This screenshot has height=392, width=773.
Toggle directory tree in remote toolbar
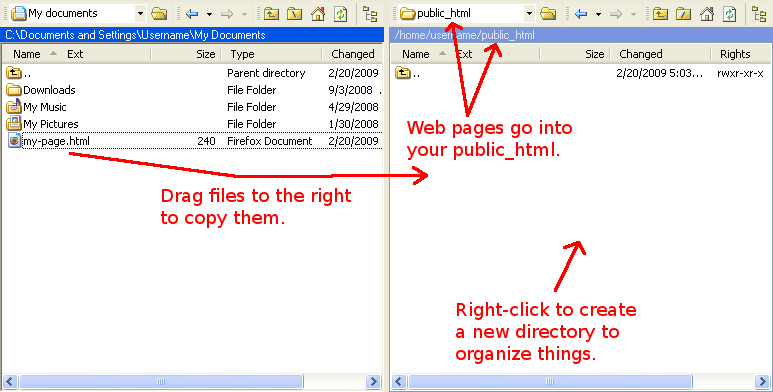click(x=759, y=14)
